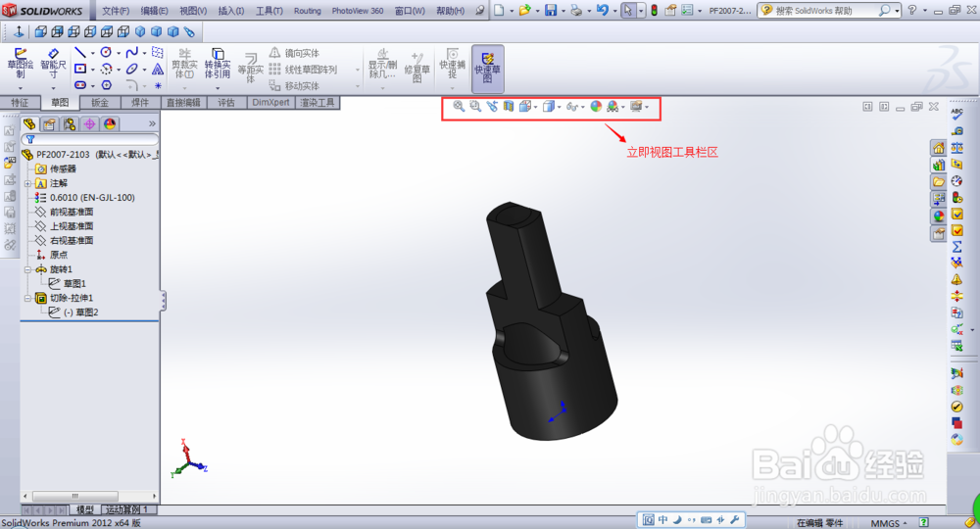Click the Normal To view icon

(19, 32)
